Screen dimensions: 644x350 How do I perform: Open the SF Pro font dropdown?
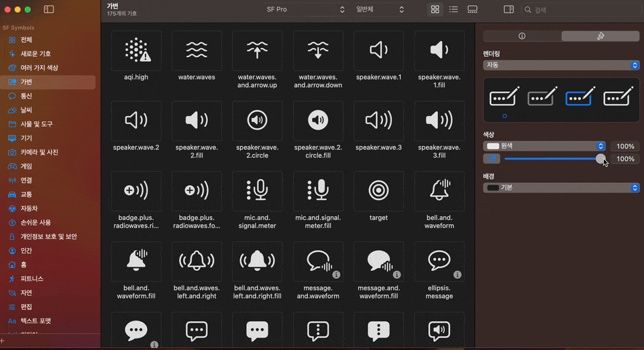pyautogui.click(x=306, y=9)
